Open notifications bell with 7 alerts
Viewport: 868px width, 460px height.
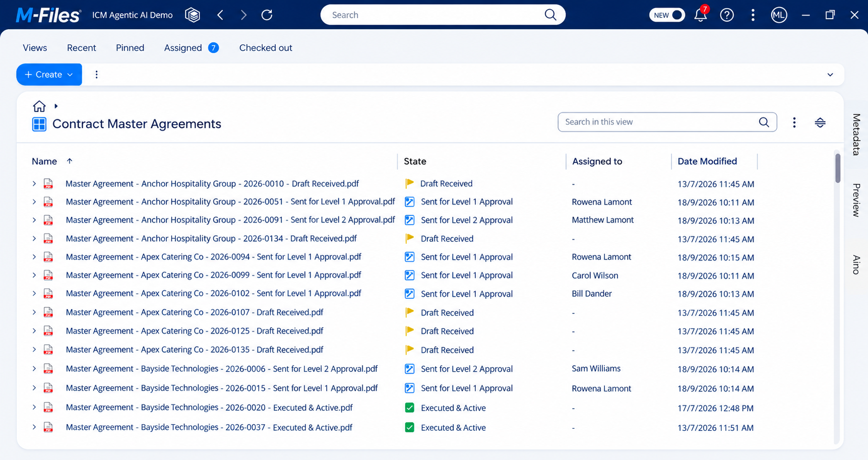tap(701, 14)
